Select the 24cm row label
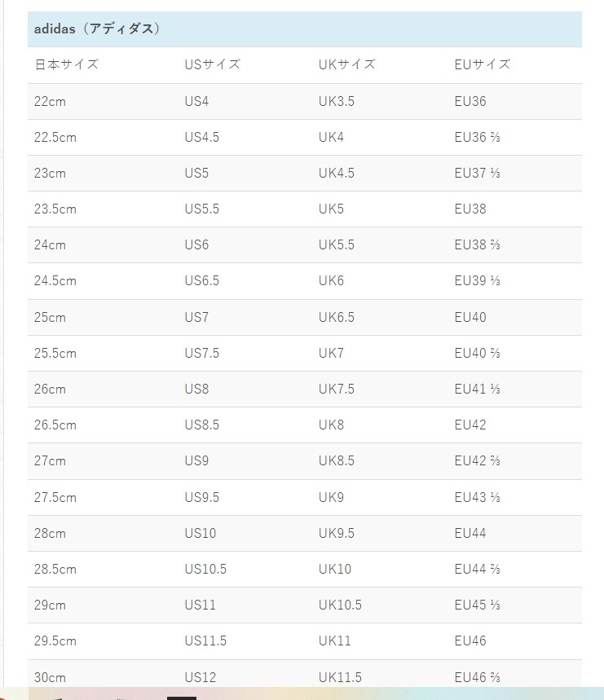The image size is (604, 700). [x=50, y=244]
